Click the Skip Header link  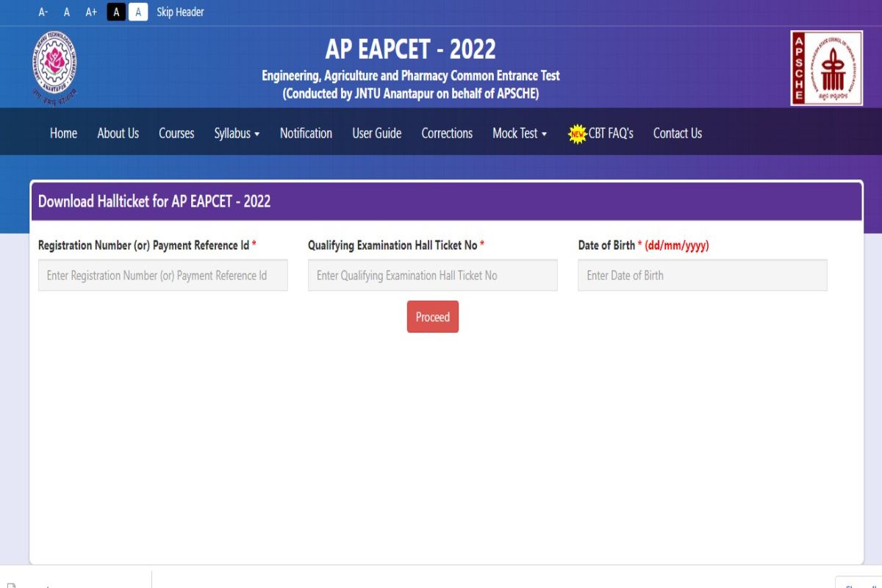[x=180, y=12]
